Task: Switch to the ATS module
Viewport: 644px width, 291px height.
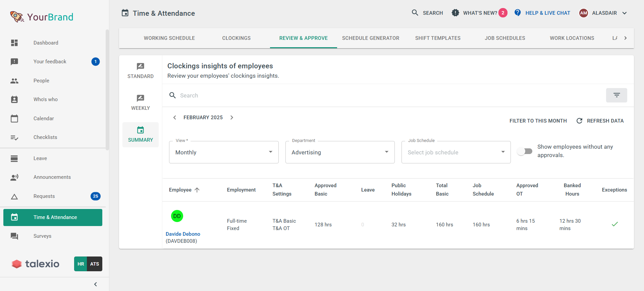Action: (x=95, y=264)
